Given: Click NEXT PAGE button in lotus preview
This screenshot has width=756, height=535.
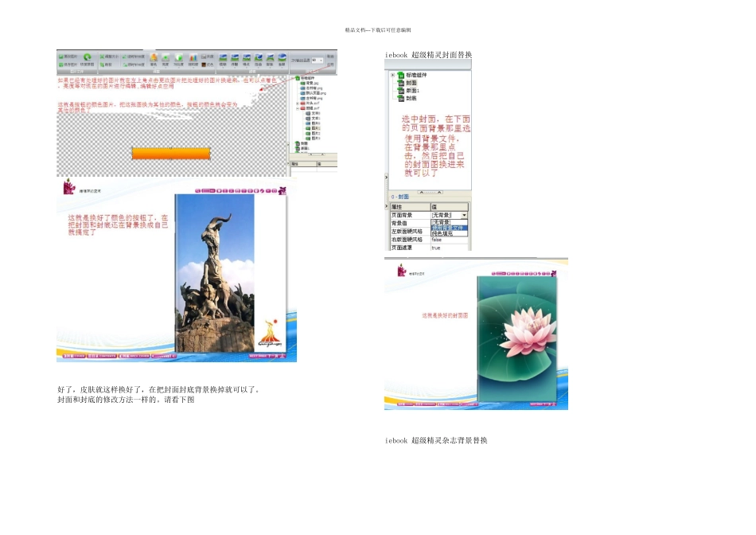Looking at the screenshot, I should [543, 404].
